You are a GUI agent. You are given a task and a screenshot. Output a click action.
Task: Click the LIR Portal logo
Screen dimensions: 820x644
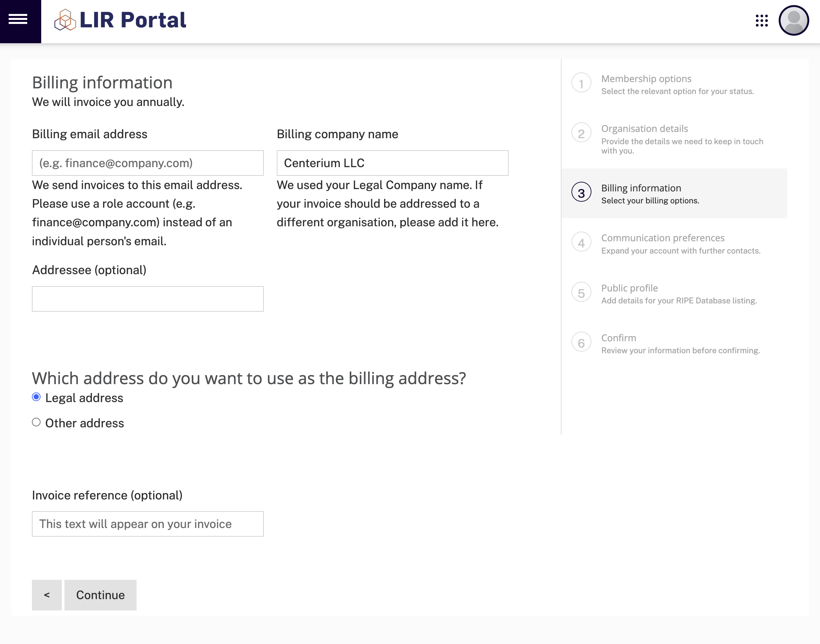120,21
